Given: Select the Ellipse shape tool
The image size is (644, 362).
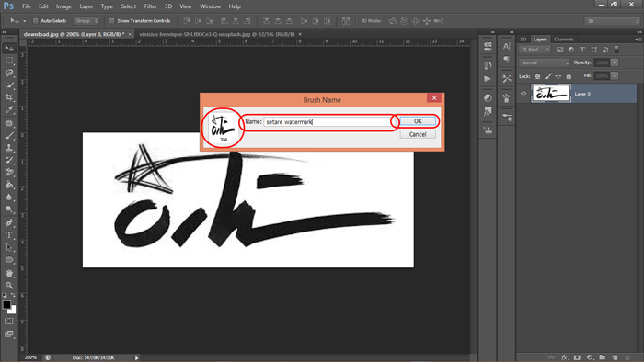Looking at the screenshot, I should (9, 260).
